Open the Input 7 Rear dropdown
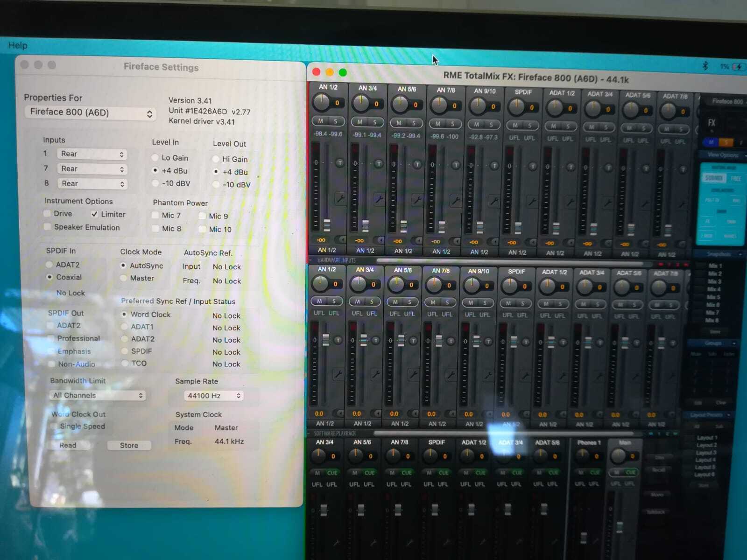This screenshot has width=747, height=560. pyautogui.click(x=92, y=169)
